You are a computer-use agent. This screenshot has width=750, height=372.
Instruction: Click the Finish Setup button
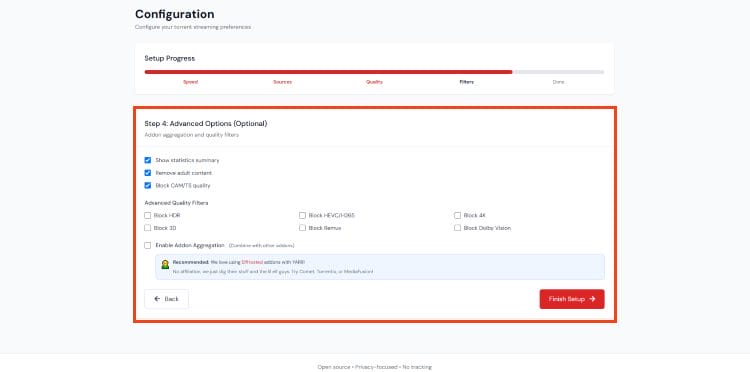[x=572, y=299]
